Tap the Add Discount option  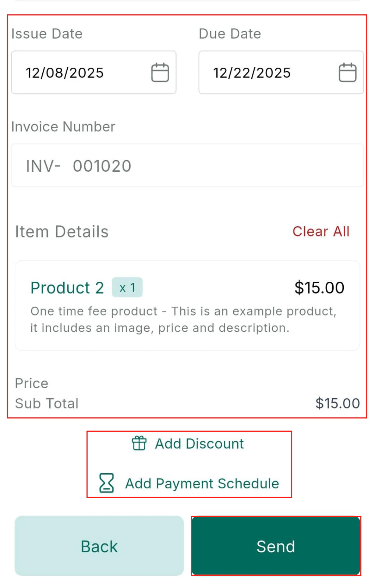pyautogui.click(x=198, y=443)
